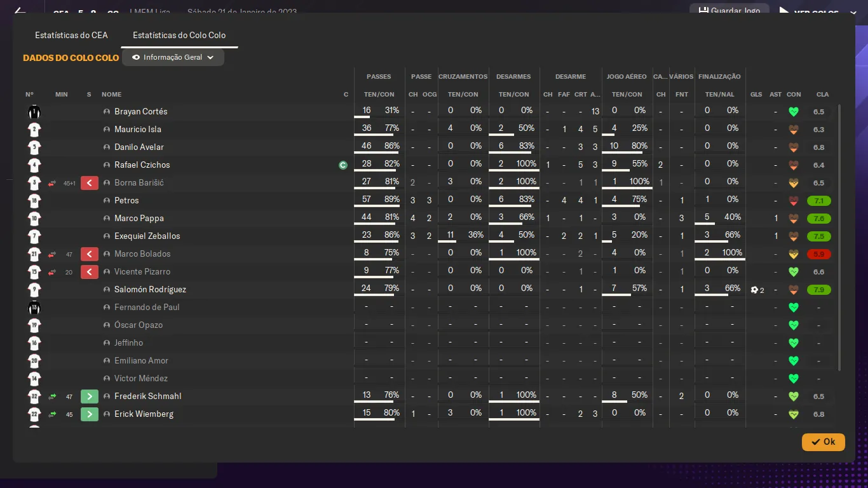Click person info icon beside Danilo Avelar
The width and height of the screenshot is (868, 488).
tap(107, 147)
